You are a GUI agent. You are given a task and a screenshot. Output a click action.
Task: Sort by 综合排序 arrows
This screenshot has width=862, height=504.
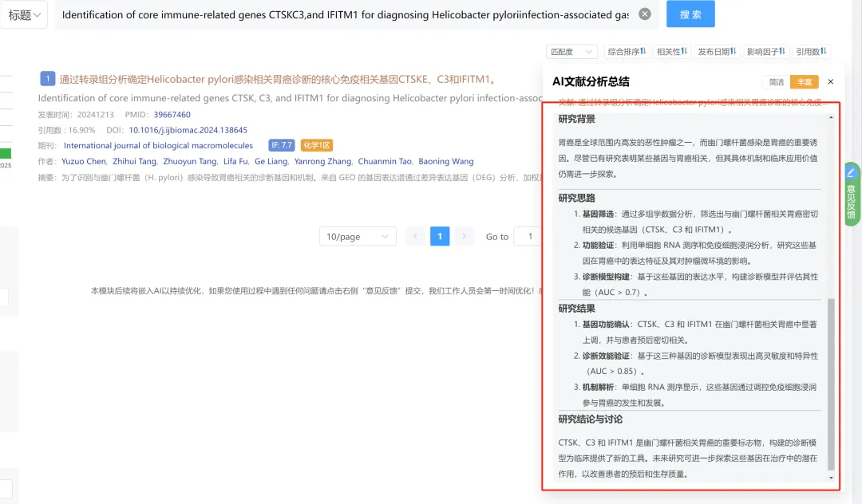pyautogui.click(x=627, y=52)
